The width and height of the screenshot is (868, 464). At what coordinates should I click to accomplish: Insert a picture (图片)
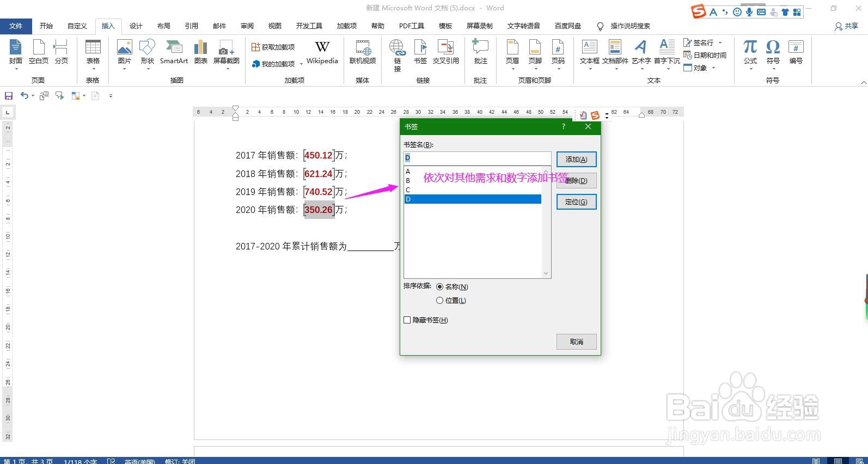[x=125, y=54]
